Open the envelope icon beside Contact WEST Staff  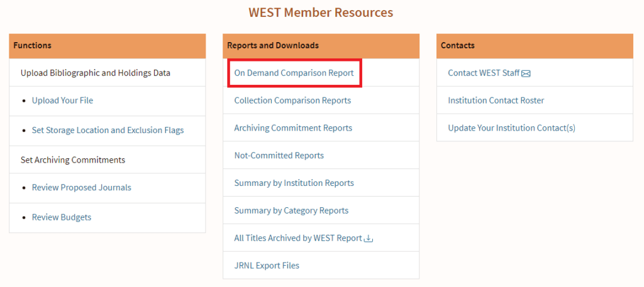pyautogui.click(x=526, y=74)
